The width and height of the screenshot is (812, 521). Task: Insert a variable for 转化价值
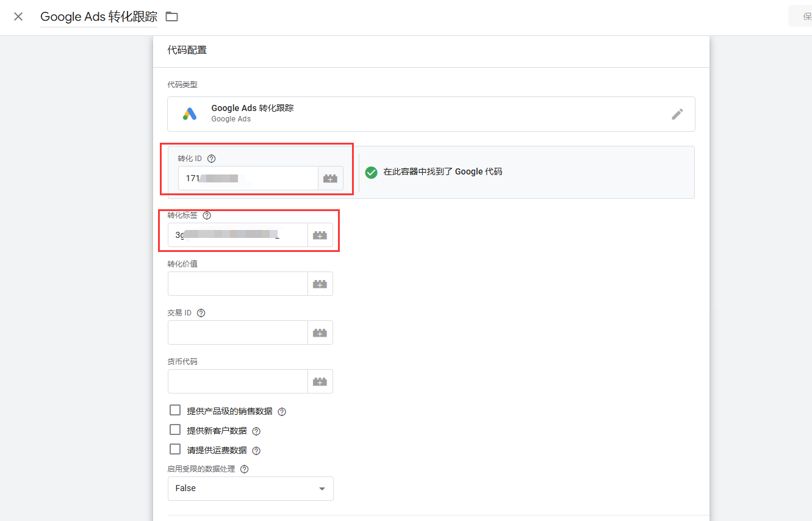click(320, 284)
